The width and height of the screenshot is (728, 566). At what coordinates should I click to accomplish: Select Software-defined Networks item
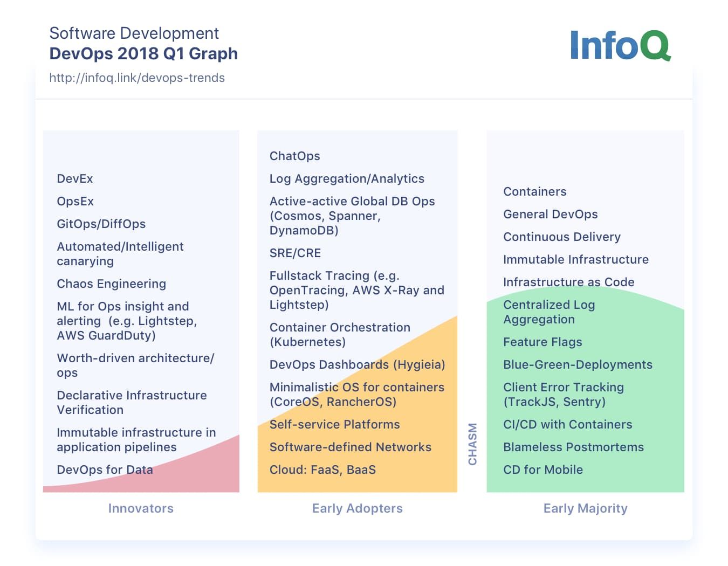coord(350,447)
